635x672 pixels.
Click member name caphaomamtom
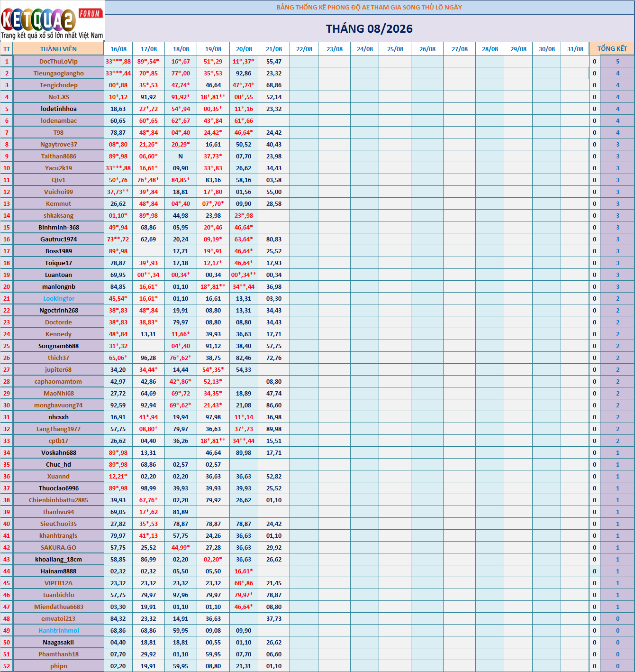(58, 381)
